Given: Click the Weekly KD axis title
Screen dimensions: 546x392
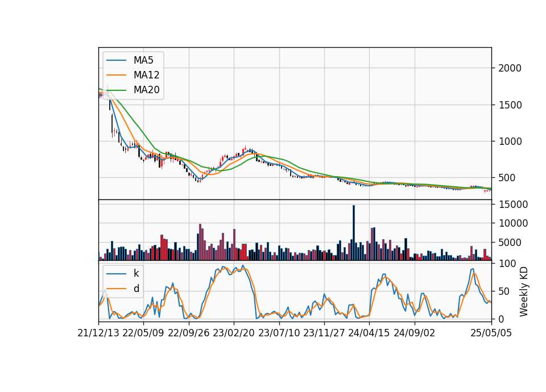Looking at the screenshot, I should [523, 292].
